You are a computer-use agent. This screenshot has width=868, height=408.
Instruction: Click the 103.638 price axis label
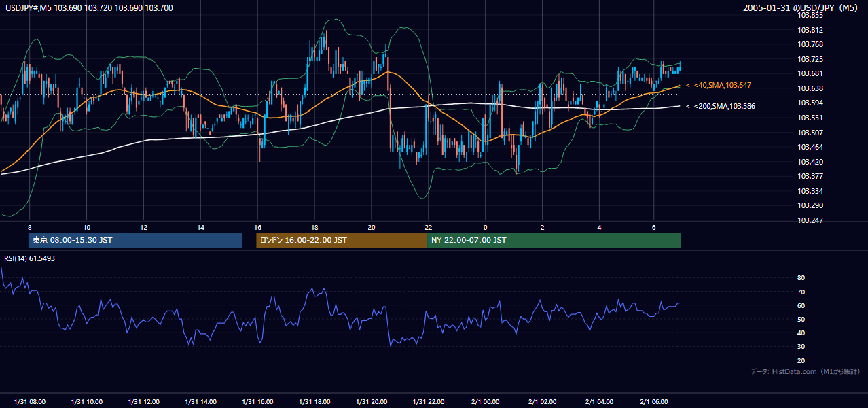[810, 88]
